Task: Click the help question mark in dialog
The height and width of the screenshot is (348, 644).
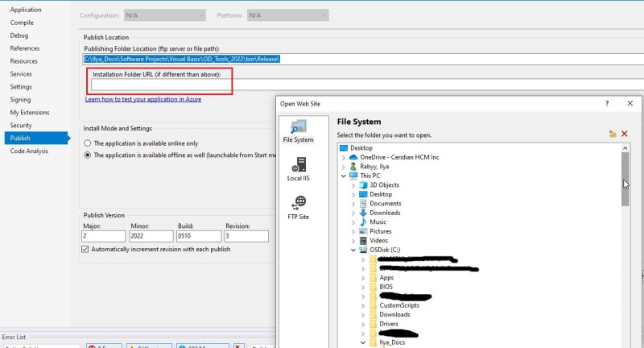Action: (x=607, y=104)
